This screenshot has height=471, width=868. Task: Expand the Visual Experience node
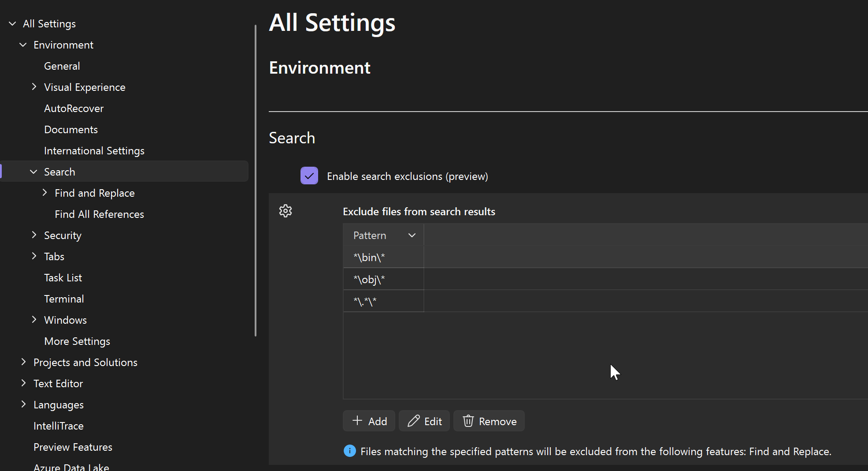tap(34, 87)
